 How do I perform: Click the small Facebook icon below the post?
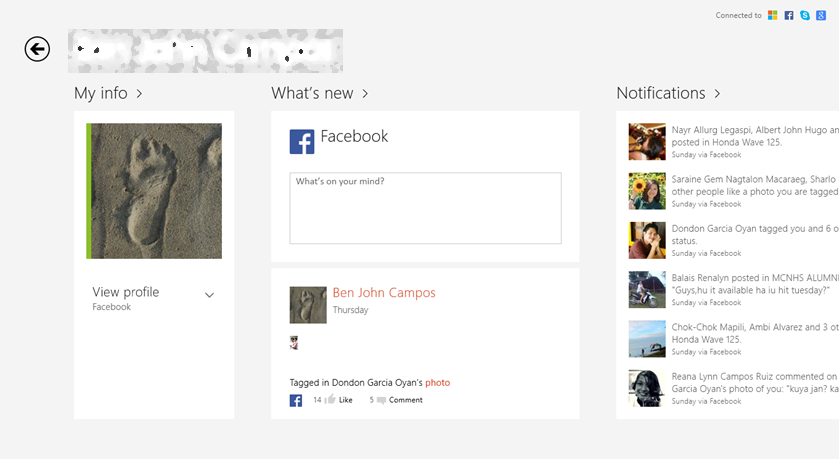[x=296, y=400]
